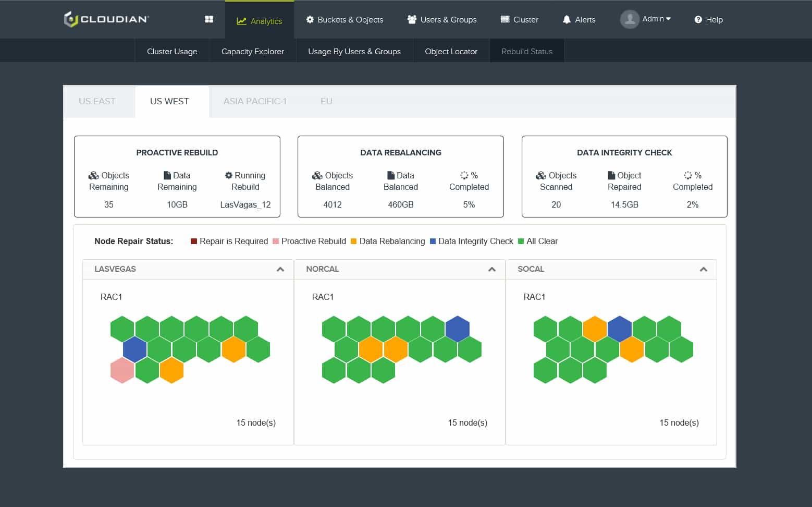Click the 14.5GB object repaired value
The height and width of the screenshot is (507, 812).
[x=624, y=204]
